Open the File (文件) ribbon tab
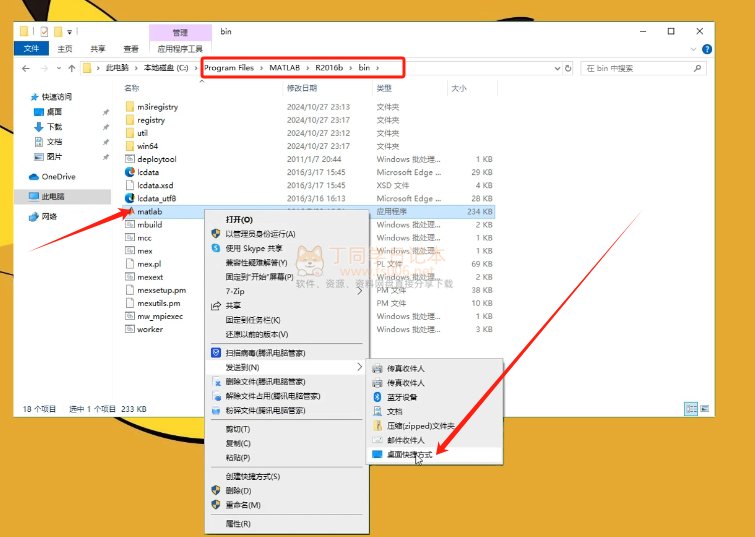The image size is (755, 537). pos(31,49)
